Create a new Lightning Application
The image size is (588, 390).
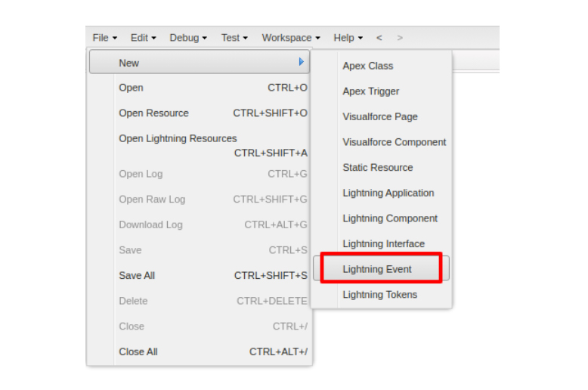point(388,193)
